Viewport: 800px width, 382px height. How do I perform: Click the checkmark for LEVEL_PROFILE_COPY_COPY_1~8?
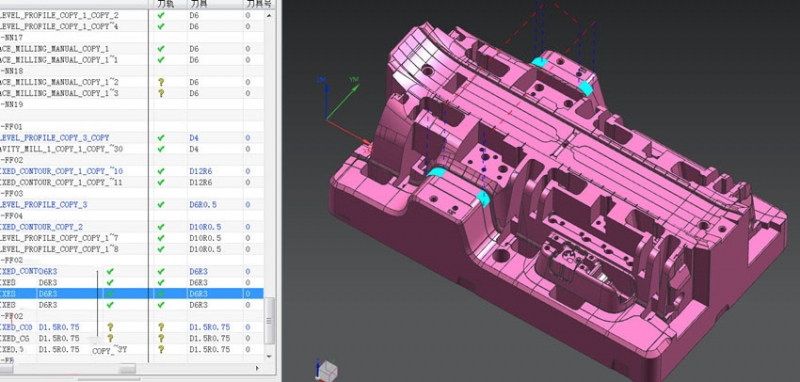pos(161,249)
